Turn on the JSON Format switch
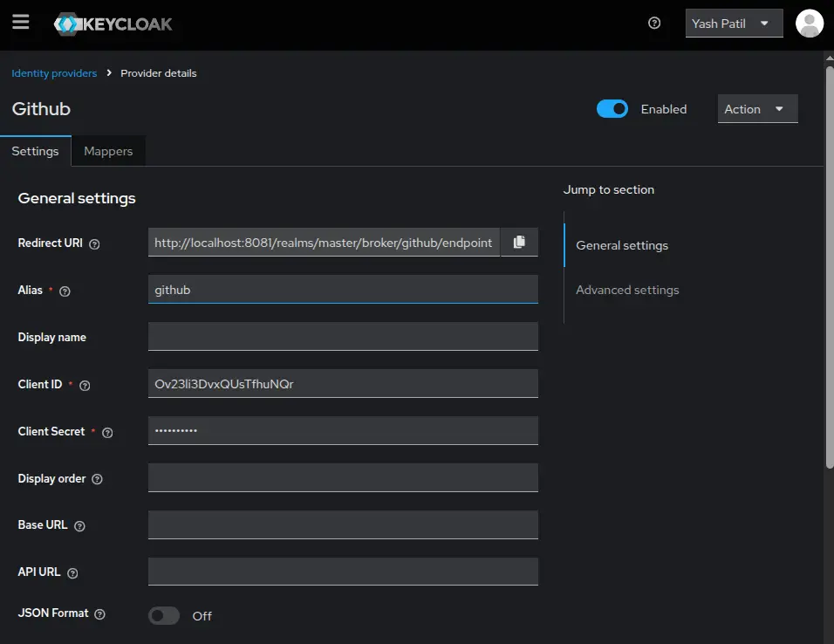This screenshot has height=644, width=834. [x=163, y=615]
